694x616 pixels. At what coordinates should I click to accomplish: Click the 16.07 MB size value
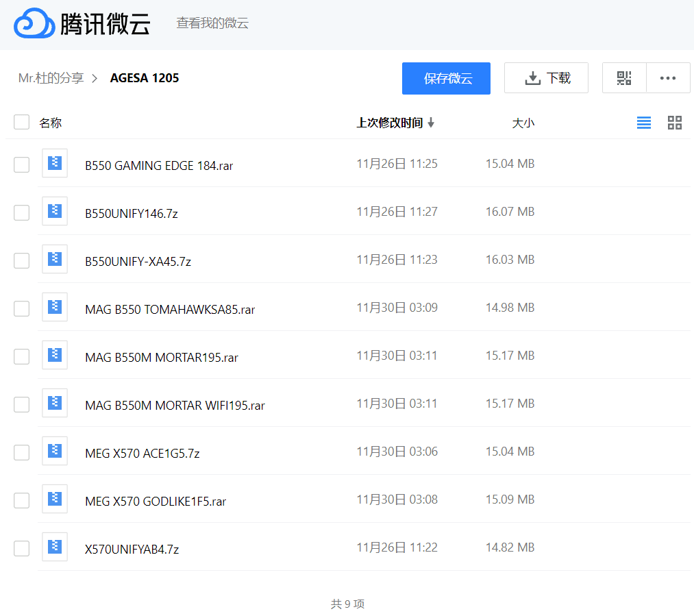[x=510, y=212]
